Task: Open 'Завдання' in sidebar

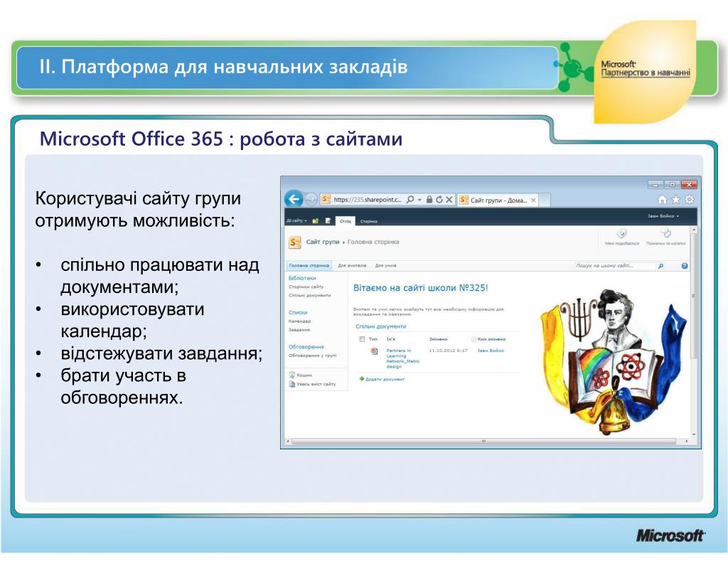Action: point(299,330)
